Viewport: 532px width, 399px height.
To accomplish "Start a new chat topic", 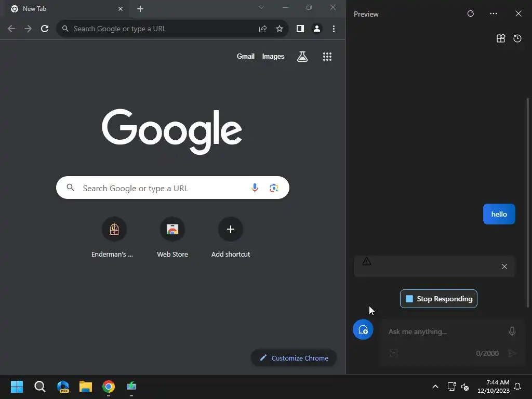I will click(363, 329).
